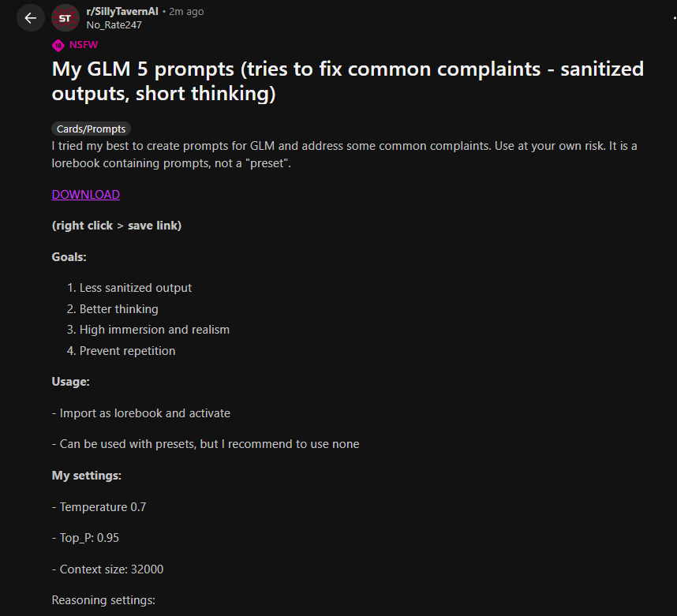677x616 pixels.
Task: Click the "Usage:" heading
Action: click(71, 382)
